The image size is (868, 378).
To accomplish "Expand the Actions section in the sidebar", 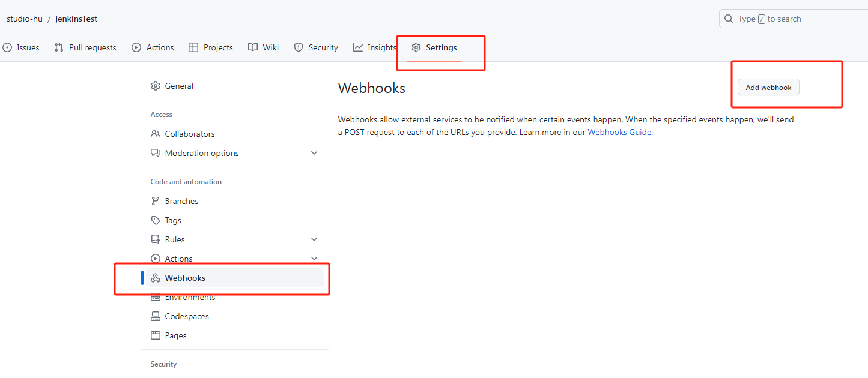I will (314, 258).
